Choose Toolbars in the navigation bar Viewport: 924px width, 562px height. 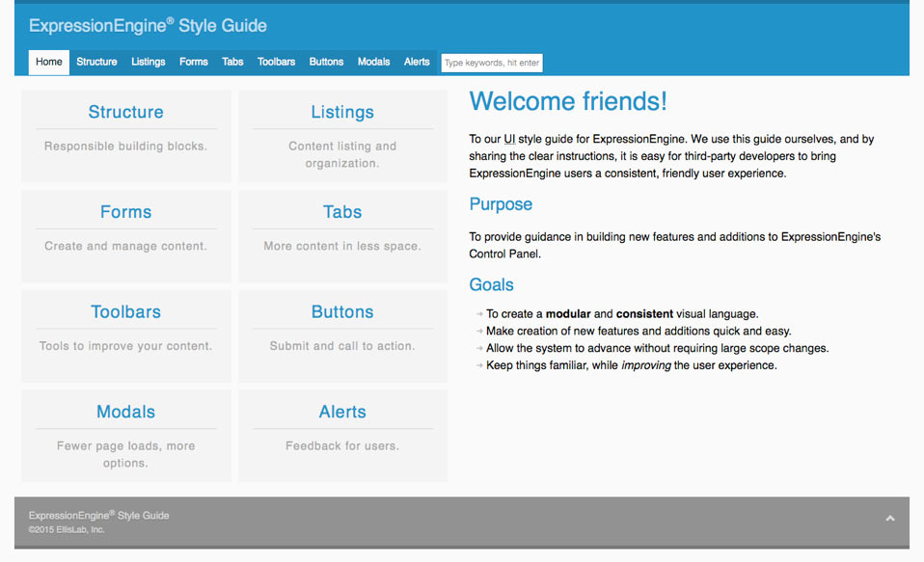point(277,62)
